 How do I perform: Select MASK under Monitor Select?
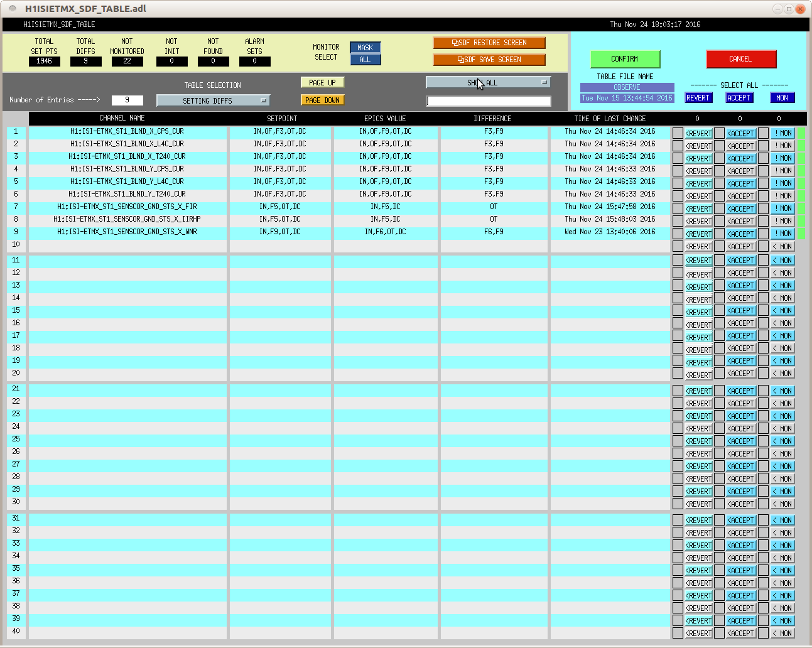click(x=365, y=48)
